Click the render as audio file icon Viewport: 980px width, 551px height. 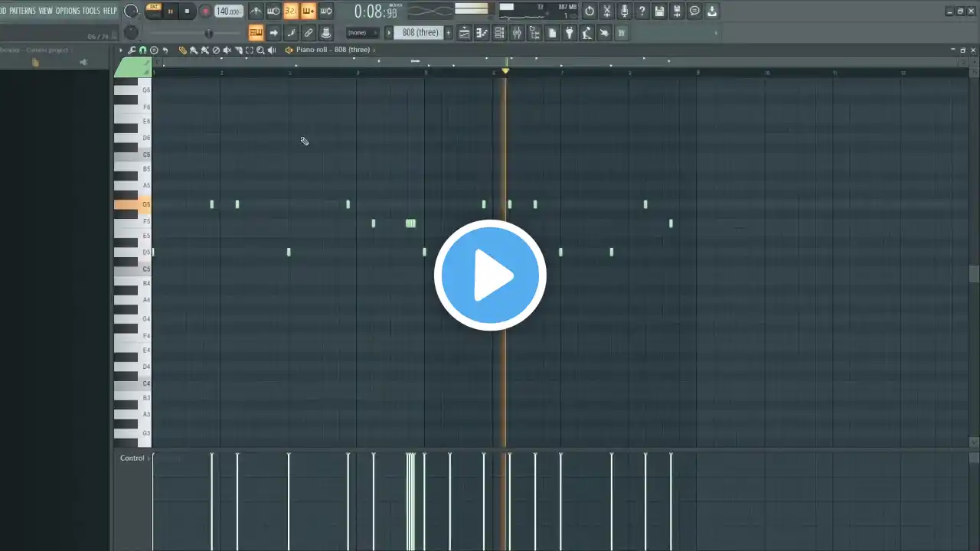(677, 11)
